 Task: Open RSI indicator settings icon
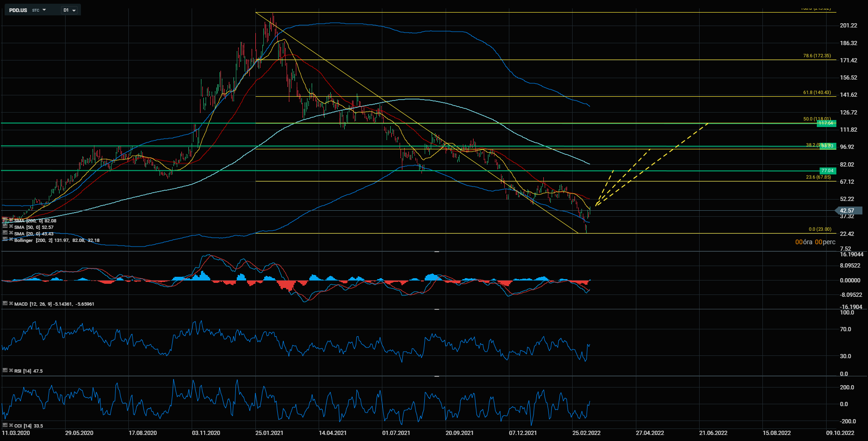[5, 371]
